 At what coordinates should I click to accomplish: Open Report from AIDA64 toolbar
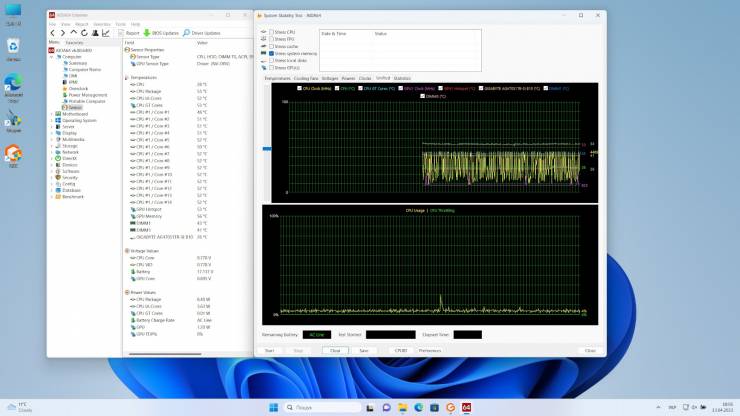pos(129,33)
